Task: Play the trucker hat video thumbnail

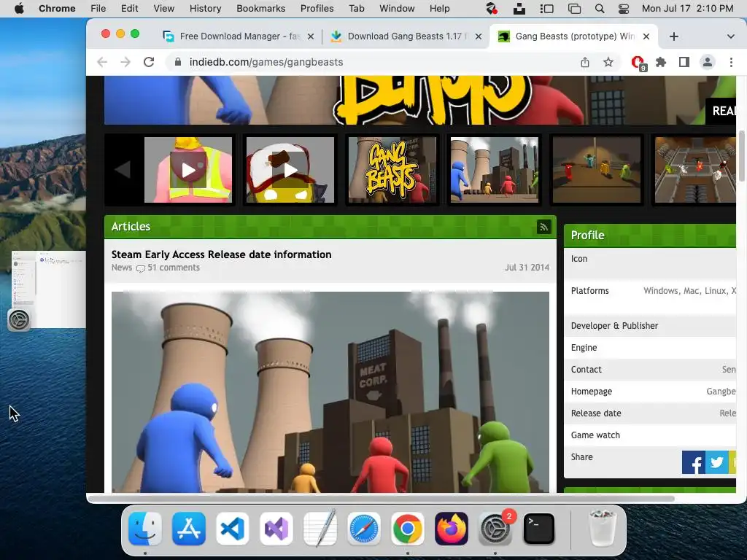Action: (290, 169)
